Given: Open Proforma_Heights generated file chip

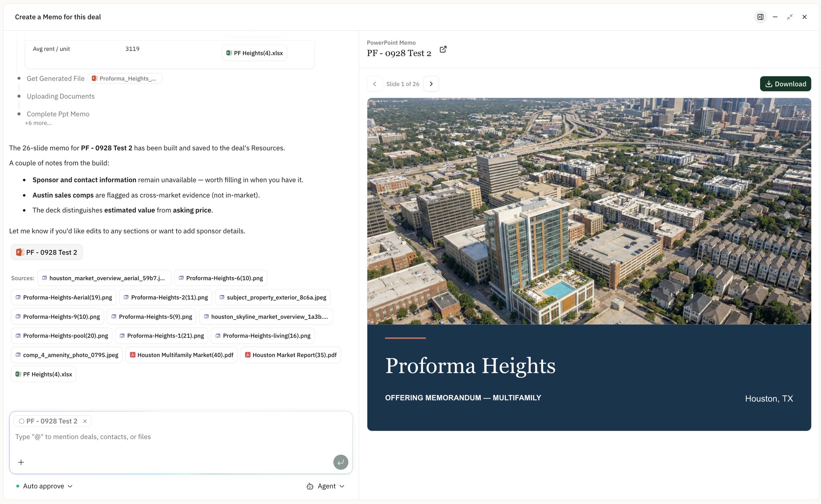Looking at the screenshot, I should click(125, 79).
